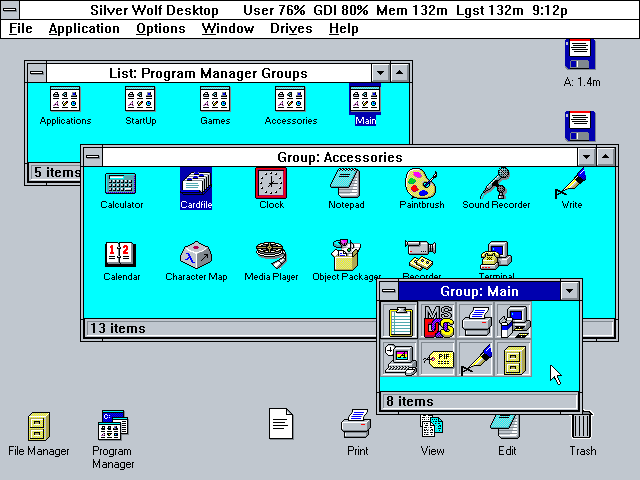Open the Control Panel icon in Main group
Viewport: 640px width, 480px height.
point(400,359)
